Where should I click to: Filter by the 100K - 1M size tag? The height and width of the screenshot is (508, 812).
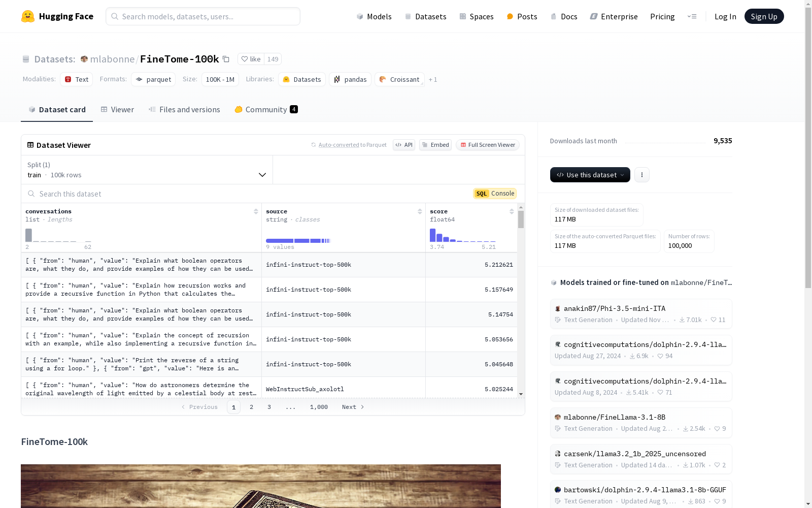point(220,79)
